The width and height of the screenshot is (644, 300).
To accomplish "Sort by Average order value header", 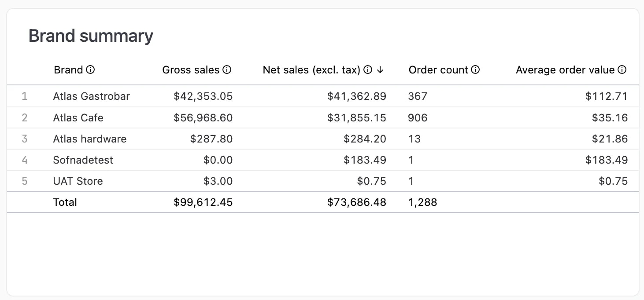I will [x=568, y=70].
